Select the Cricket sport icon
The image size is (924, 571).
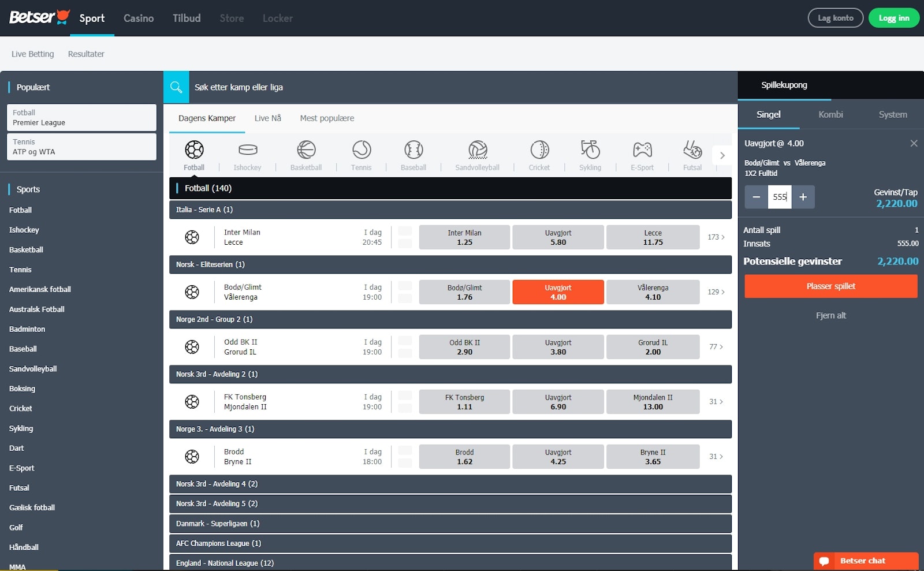[539, 150]
